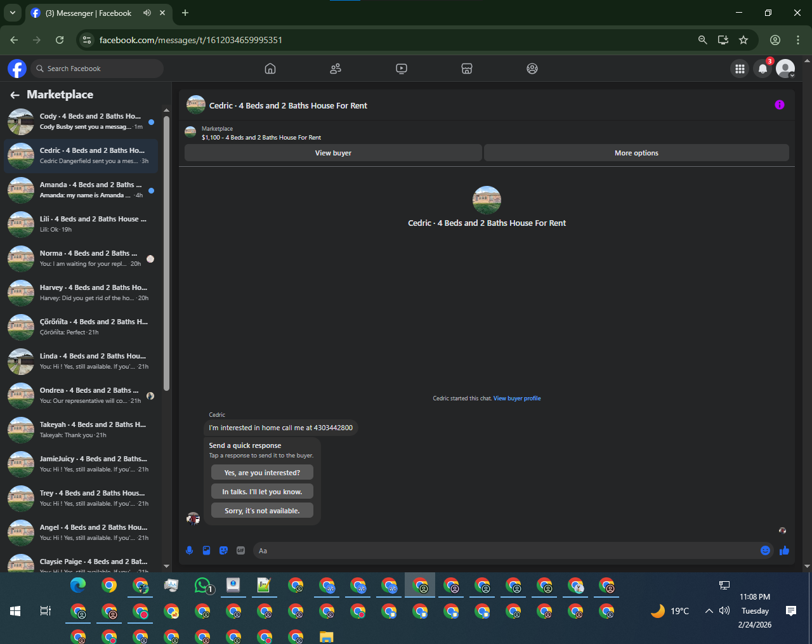812x644 pixels.
Task: Open the View buyer profile link
Action: tap(517, 398)
